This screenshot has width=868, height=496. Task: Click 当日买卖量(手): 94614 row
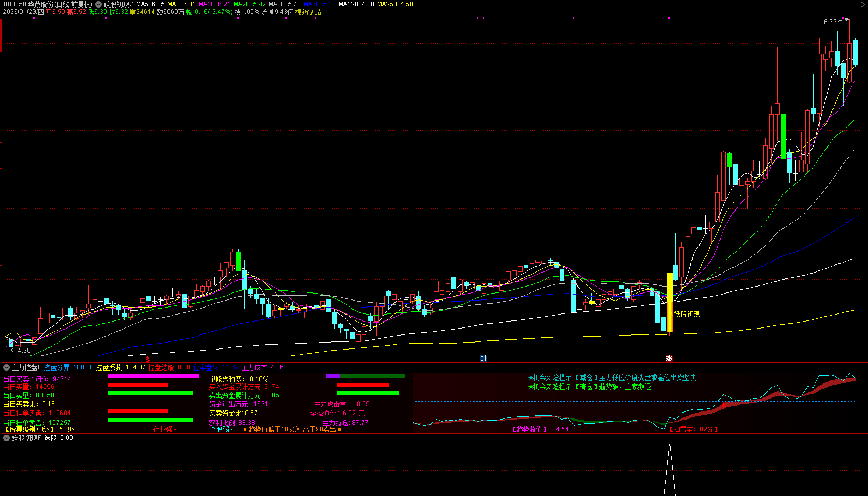37,379
